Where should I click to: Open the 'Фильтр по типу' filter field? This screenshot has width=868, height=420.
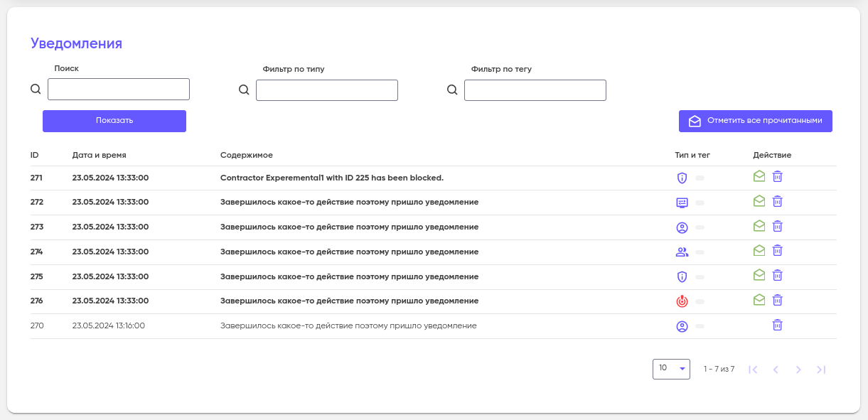[327, 90]
